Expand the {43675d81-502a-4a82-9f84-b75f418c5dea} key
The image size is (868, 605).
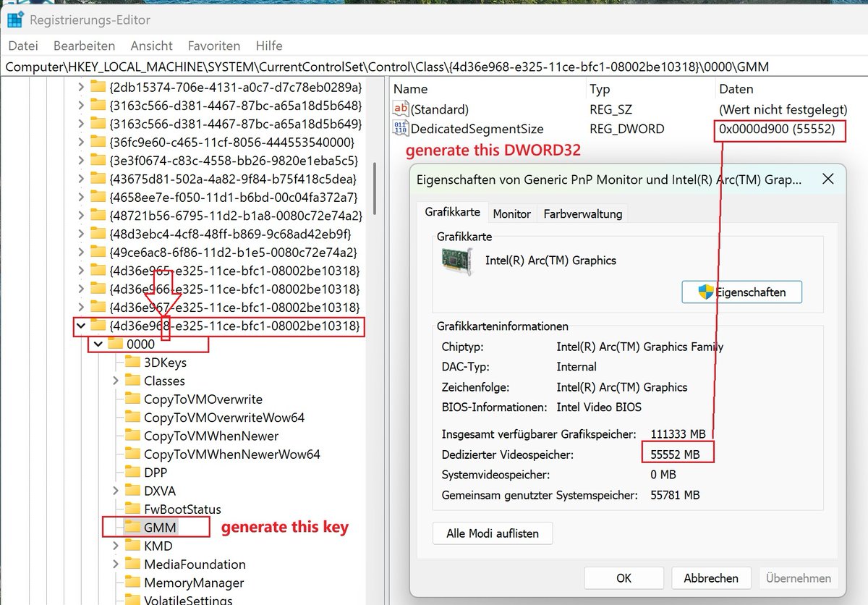coord(81,179)
